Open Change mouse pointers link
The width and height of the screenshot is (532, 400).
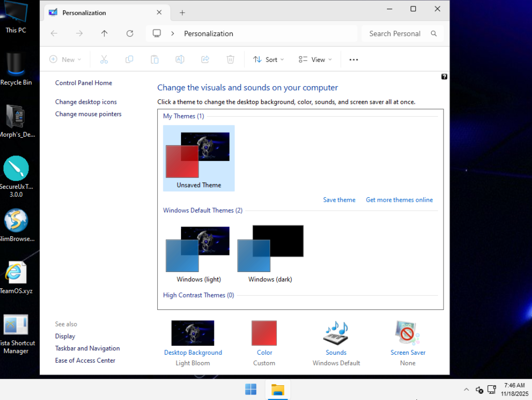click(88, 114)
